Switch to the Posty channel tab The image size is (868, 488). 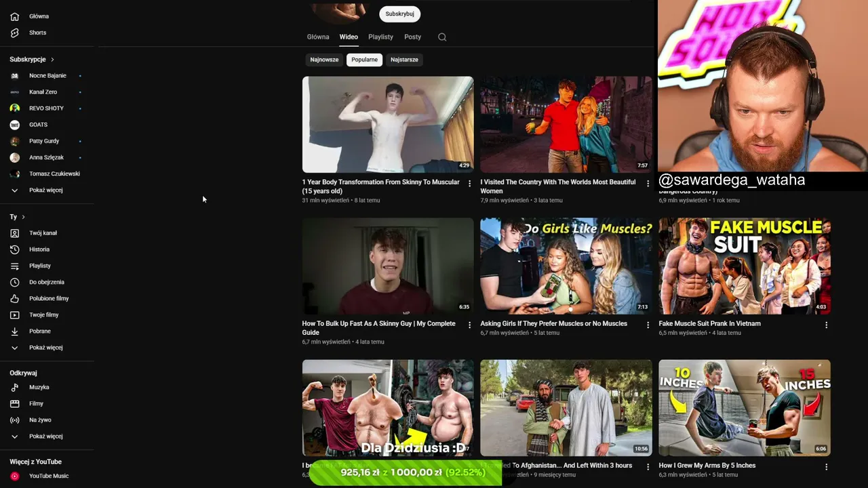412,37
